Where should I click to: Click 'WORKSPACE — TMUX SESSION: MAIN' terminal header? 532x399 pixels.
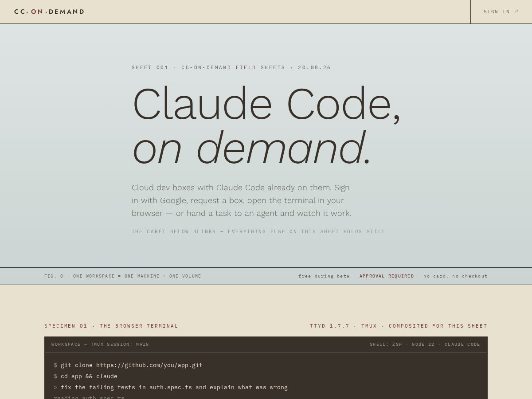click(x=100, y=344)
